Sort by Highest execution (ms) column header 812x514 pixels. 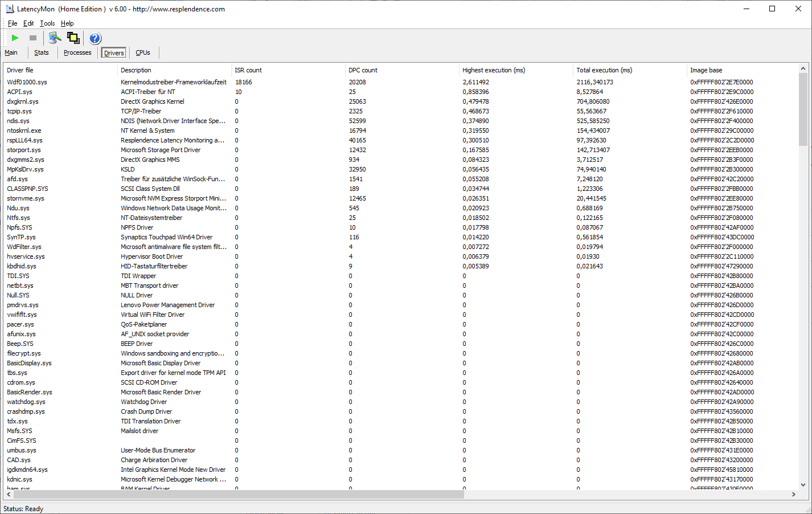[516, 70]
